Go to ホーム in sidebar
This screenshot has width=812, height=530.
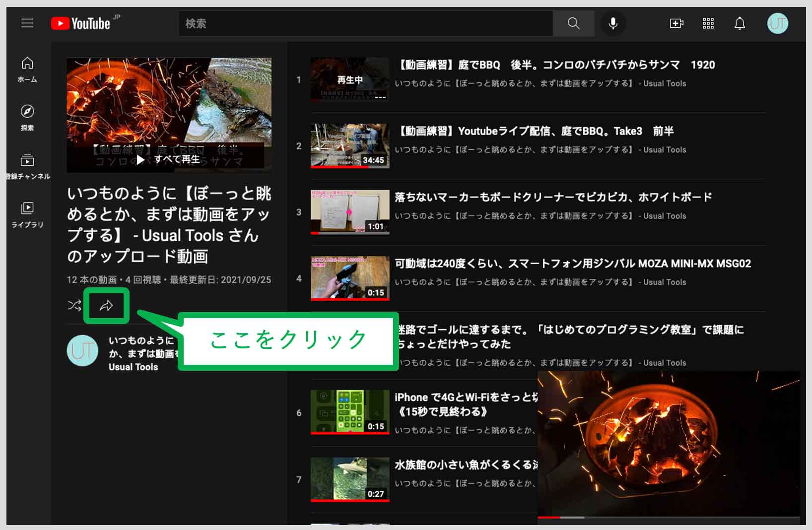(27, 69)
